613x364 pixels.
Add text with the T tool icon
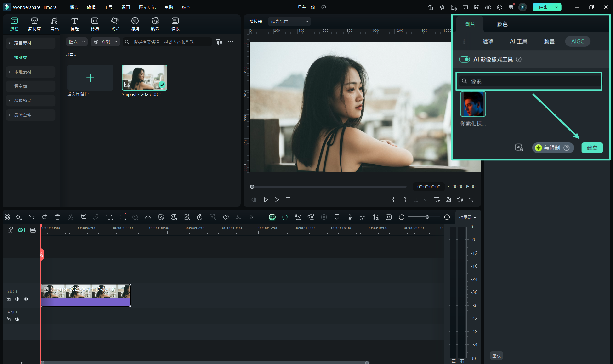109,217
